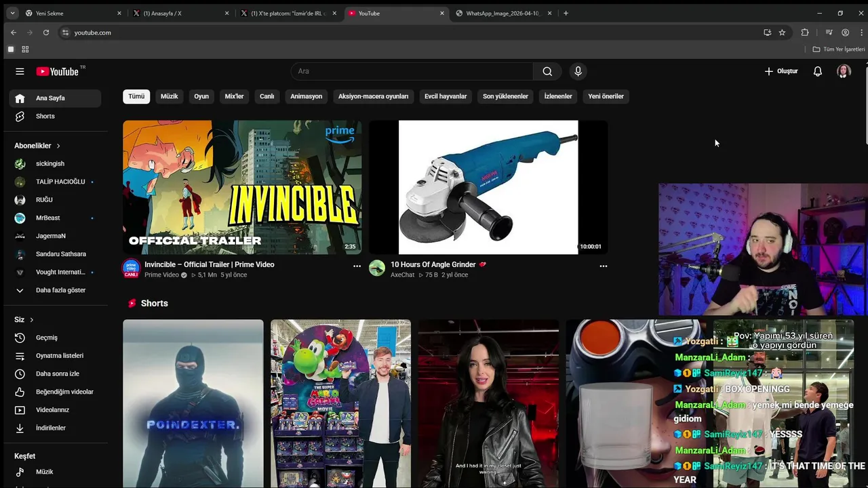Open the Super Mario Galaxy Shorts thumbnail
868x488 pixels.
tap(340, 404)
